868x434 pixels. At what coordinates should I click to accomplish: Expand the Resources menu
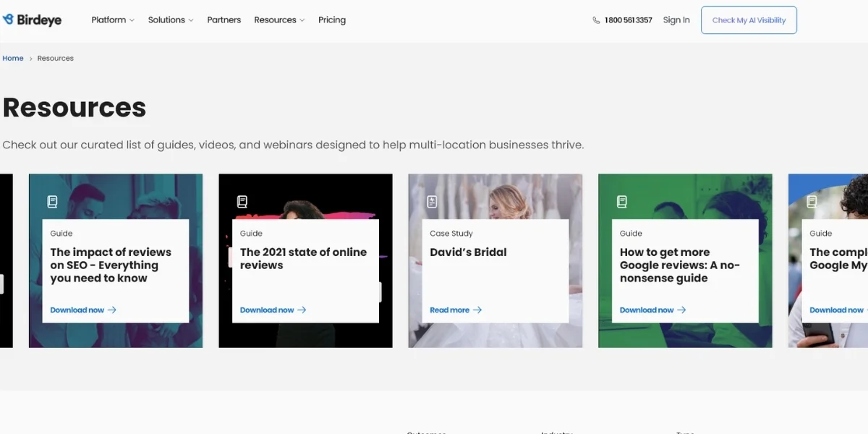[279, 20]
